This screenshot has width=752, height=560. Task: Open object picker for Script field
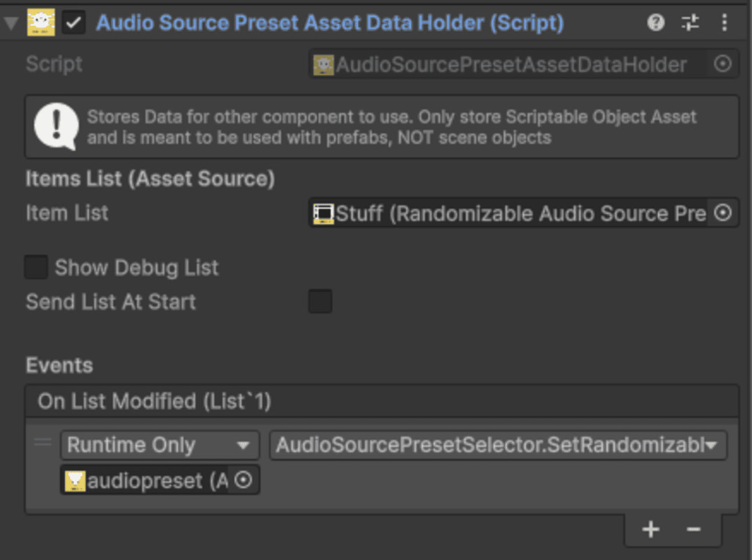click(723, 64)
